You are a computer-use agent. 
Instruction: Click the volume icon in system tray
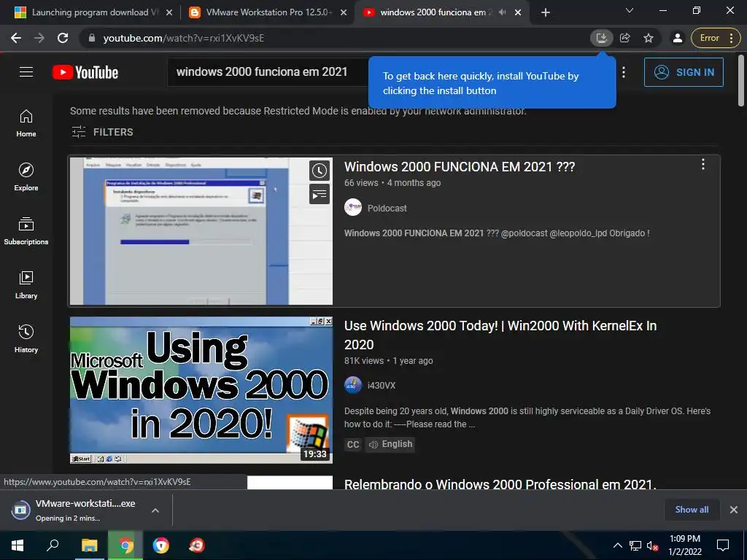coord(651,545)
